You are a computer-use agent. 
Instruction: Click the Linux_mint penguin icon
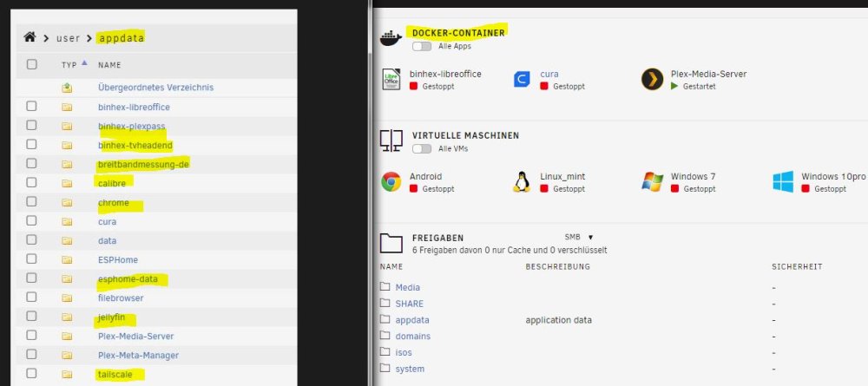coord(521,181)
